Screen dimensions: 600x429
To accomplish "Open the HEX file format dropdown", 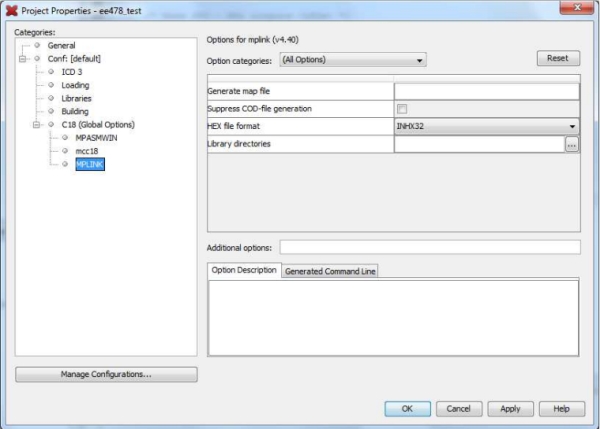I will click(486, 126).
